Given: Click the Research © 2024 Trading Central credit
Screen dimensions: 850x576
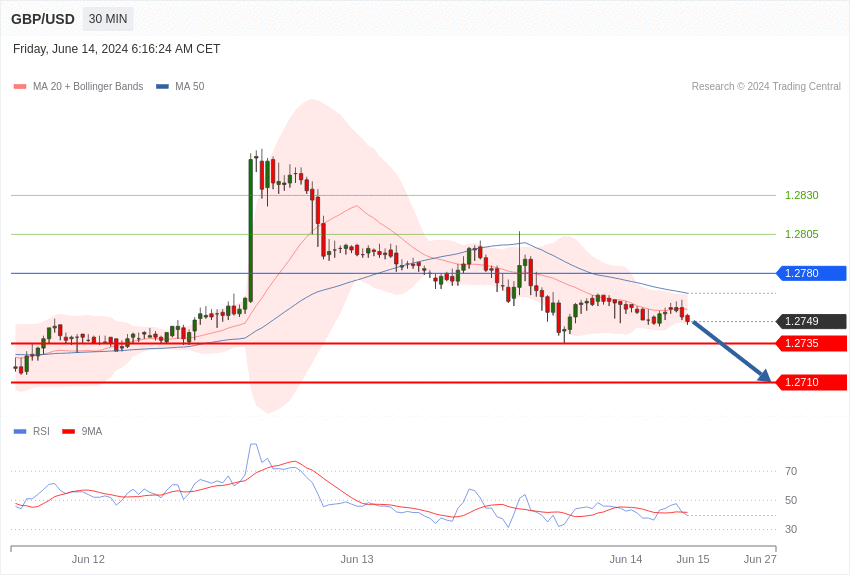Looking at the screenshot, I should point(766,87).
